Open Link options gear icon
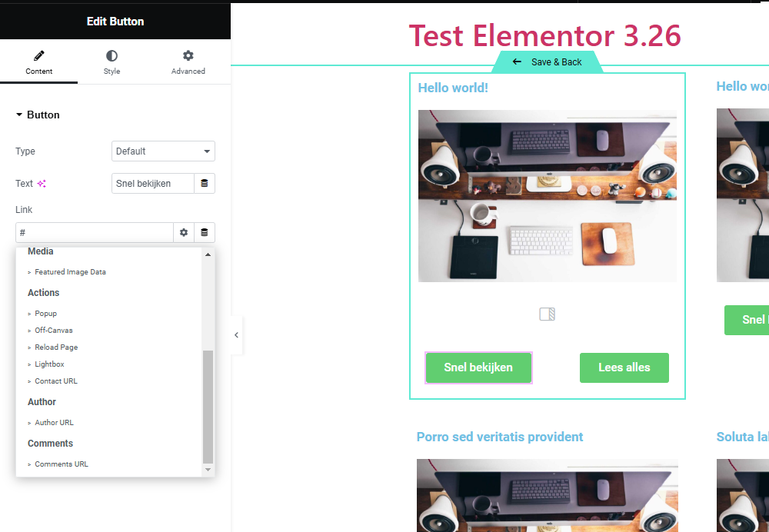The image size is (769, 532). coord(184,232)
